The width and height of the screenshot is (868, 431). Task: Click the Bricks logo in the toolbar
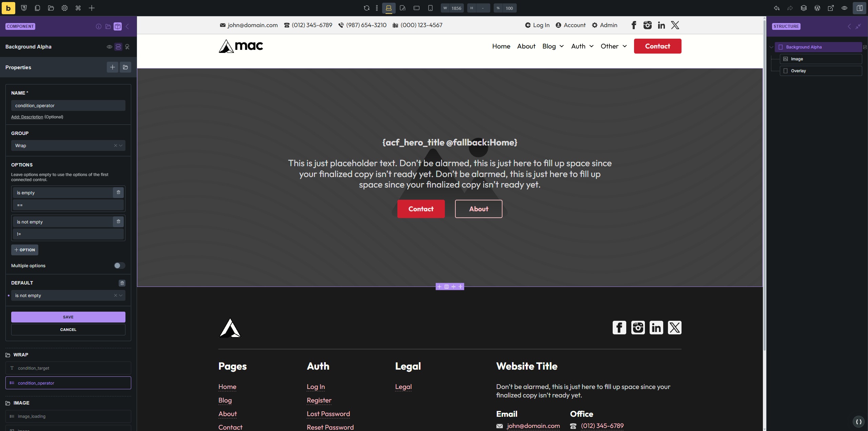coord(8,8)
